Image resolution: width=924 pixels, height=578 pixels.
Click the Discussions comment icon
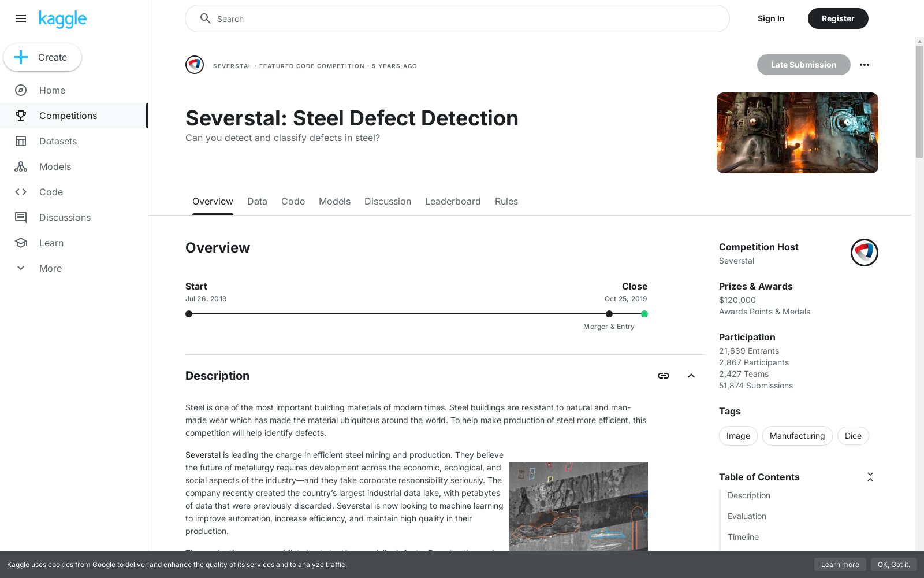click(21, 217)
